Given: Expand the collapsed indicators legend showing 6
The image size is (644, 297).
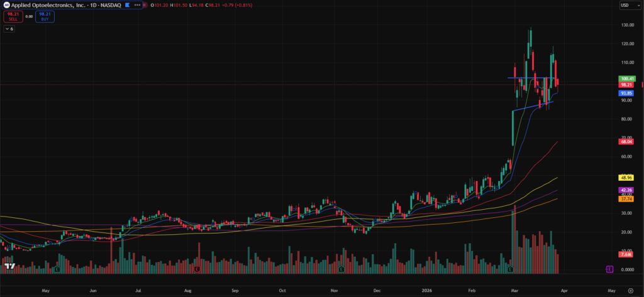Looking at the screenshot, I should tap(9, 29).
